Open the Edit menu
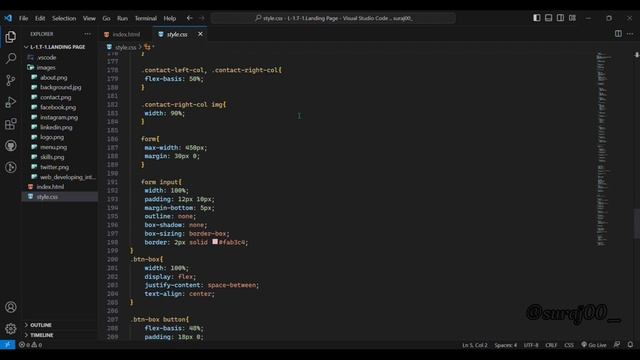The width and height of the screenshot is (640, 360). (x=40, y=18)
